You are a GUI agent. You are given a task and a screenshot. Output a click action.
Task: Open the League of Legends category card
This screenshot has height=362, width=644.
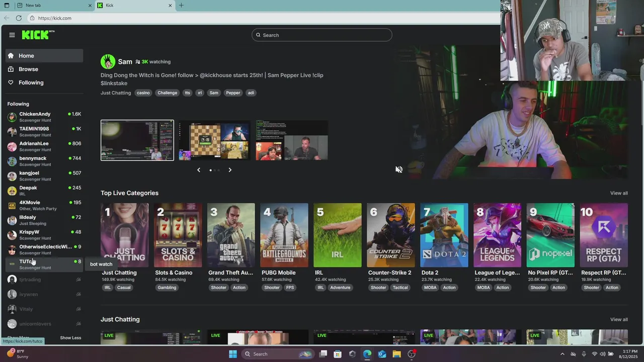498,235
